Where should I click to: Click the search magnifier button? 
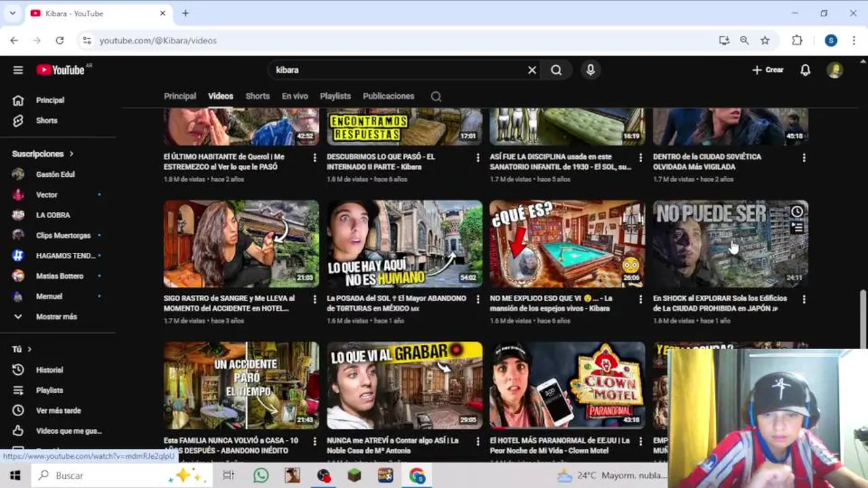click(557, 70)
